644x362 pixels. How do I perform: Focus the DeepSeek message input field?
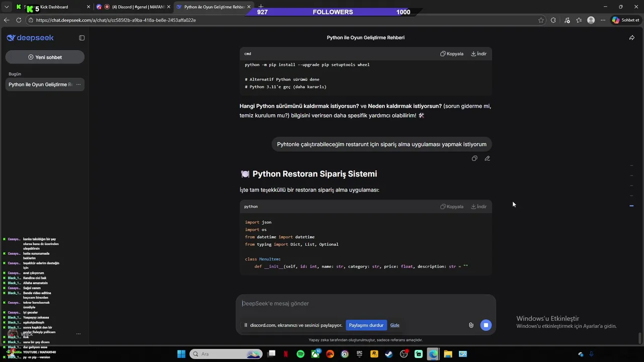(366, 304)
